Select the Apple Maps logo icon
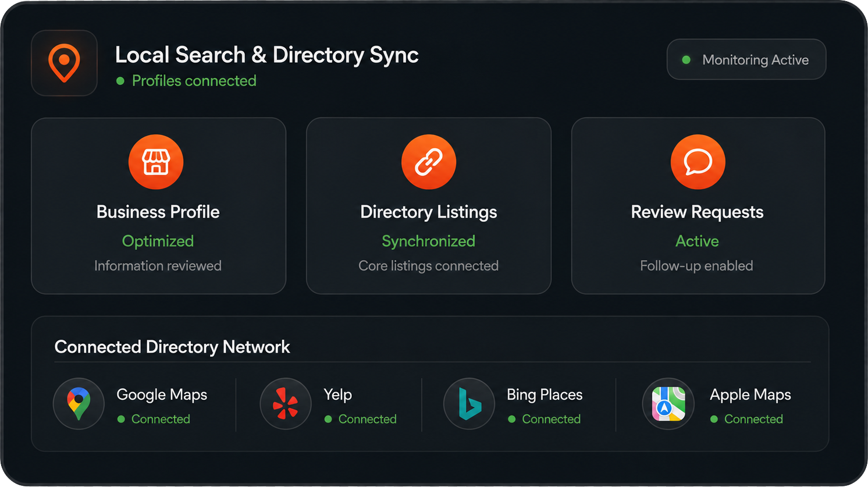The width and height of the screenshot is (868, 487). tap(668, 404)
